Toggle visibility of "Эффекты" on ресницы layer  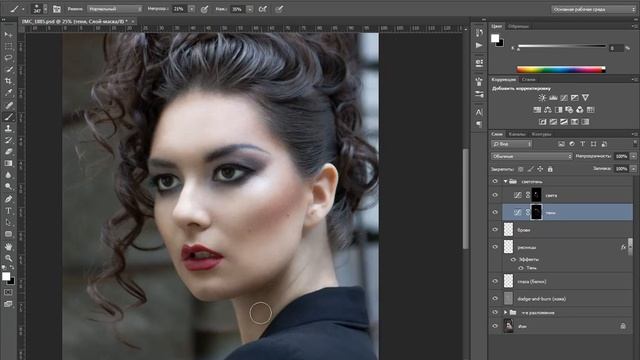pos(513,260)
